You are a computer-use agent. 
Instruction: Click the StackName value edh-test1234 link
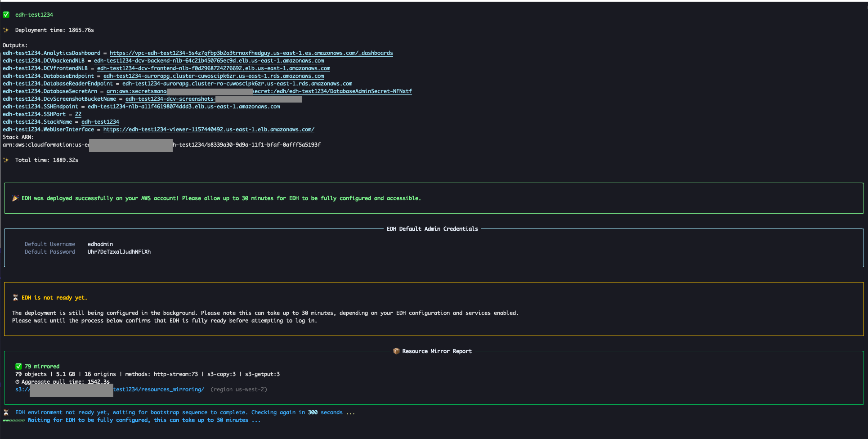tap(100, 122)
